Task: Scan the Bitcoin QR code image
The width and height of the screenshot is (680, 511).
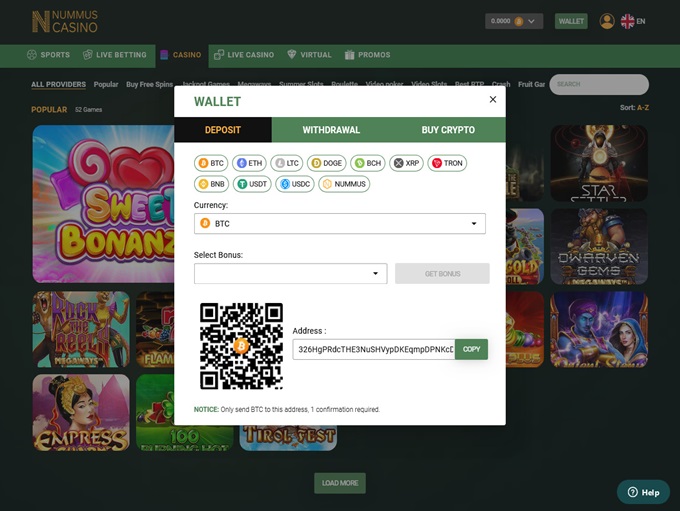Action: point(241,346)
